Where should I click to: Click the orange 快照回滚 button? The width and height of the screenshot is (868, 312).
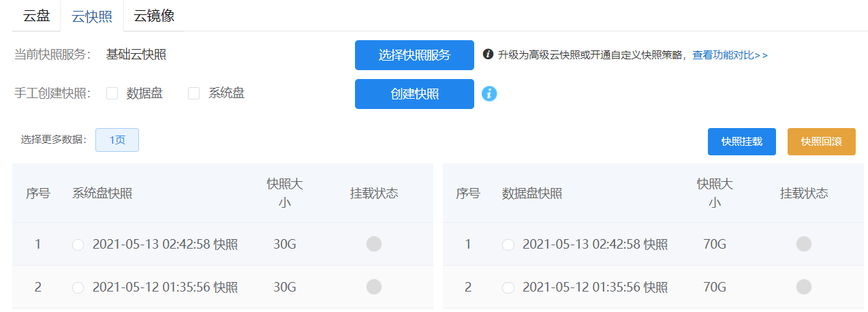tap(821, 142)
